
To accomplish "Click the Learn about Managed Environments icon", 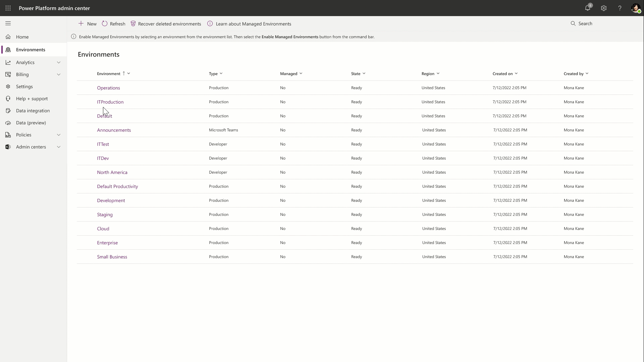I will [210, 23].
